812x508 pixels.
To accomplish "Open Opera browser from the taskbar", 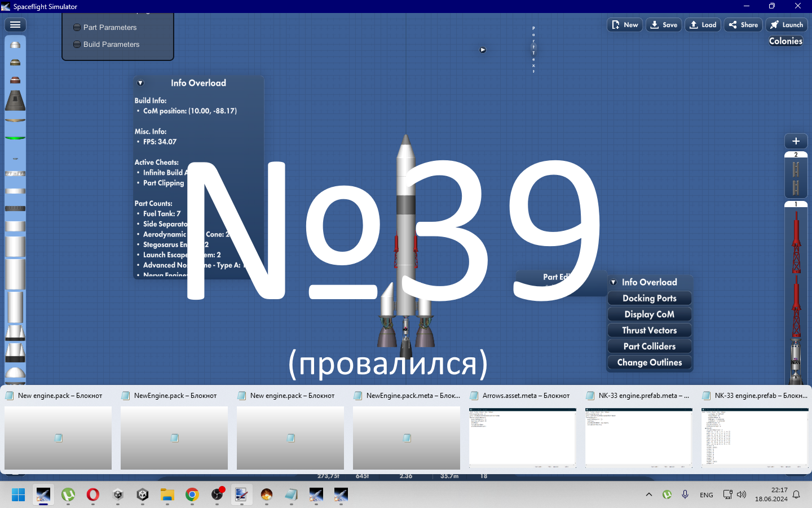I will (x=93, y=495).
